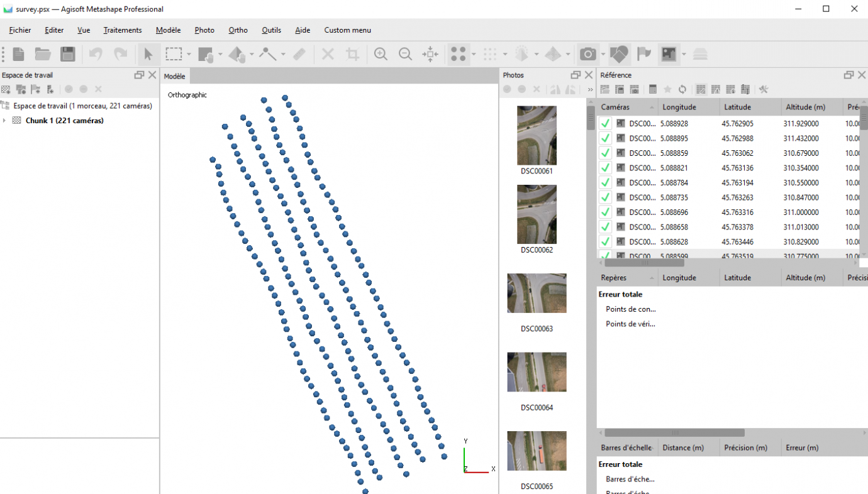The image size is (868, 494).
Task: Open the Traitements menu
Action: (x=122, y=30)
